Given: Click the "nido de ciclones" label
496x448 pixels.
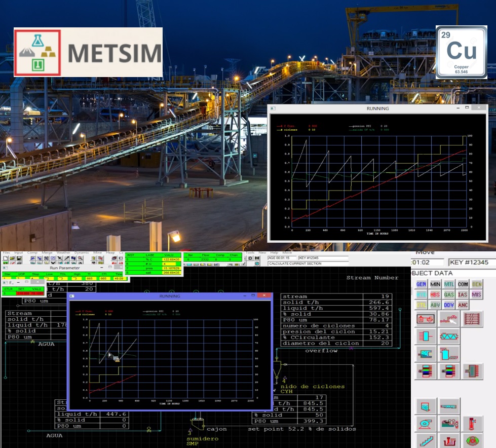Looking at the screenshot, I should pos(312,386).
